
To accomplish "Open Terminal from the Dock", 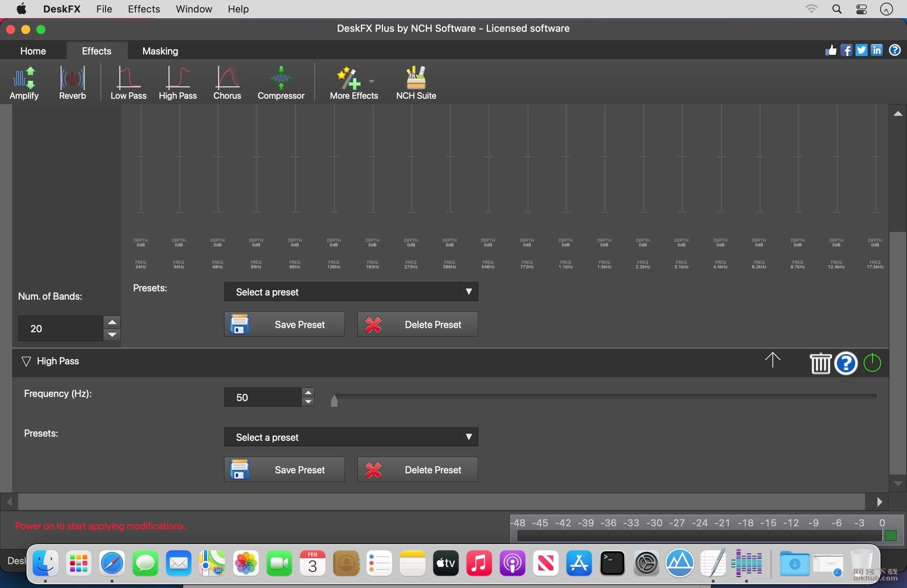I will point(612,563).
